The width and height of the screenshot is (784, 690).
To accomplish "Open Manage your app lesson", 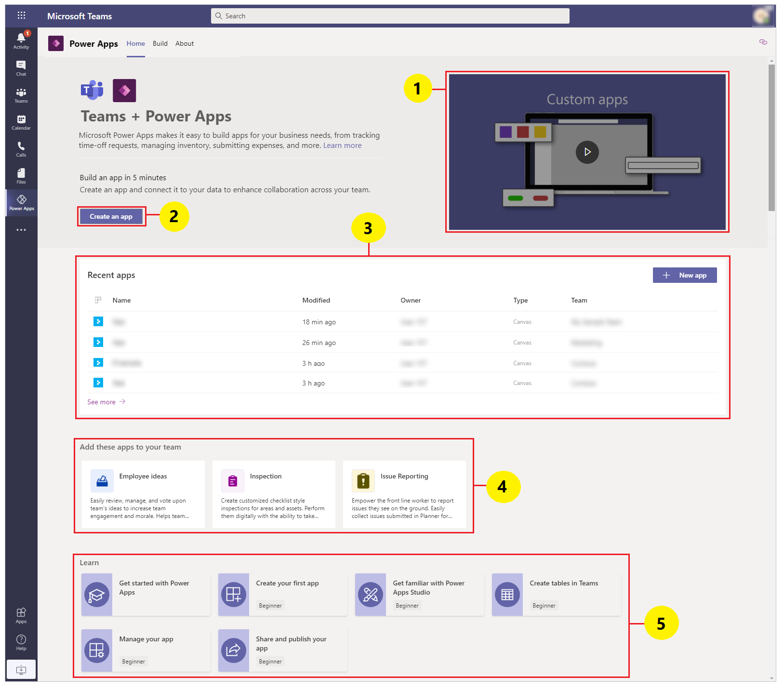I will tap(146, 650).
